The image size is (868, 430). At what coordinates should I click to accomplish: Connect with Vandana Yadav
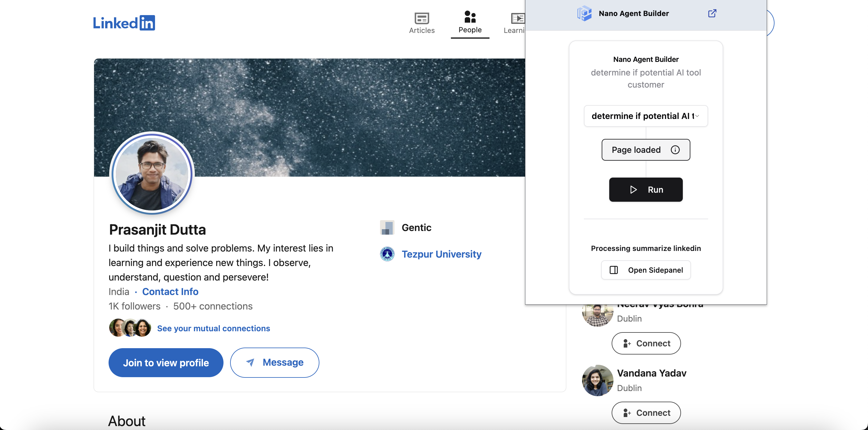pyautogui.click(x=646, y=412)
